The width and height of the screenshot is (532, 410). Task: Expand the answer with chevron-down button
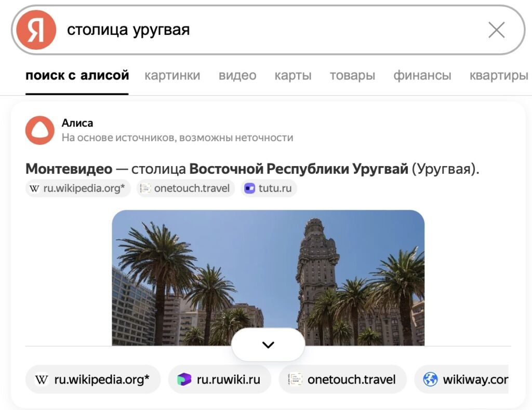tap(268, 345)
